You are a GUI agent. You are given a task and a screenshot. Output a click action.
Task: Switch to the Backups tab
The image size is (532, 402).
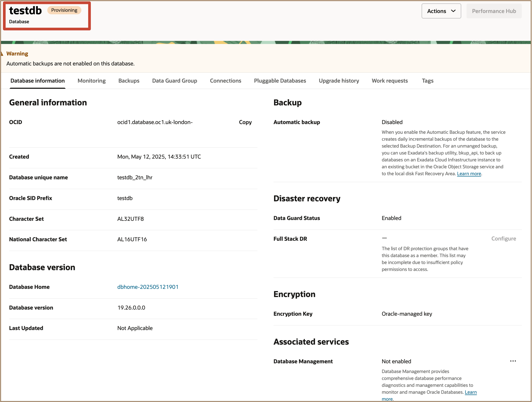pyautogui.click(x=129, y=81)
